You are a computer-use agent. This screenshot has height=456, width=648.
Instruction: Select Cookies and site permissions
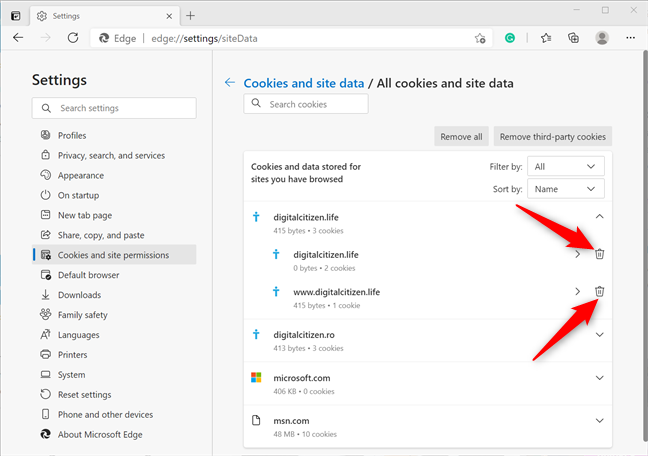[x=114, y=255]
